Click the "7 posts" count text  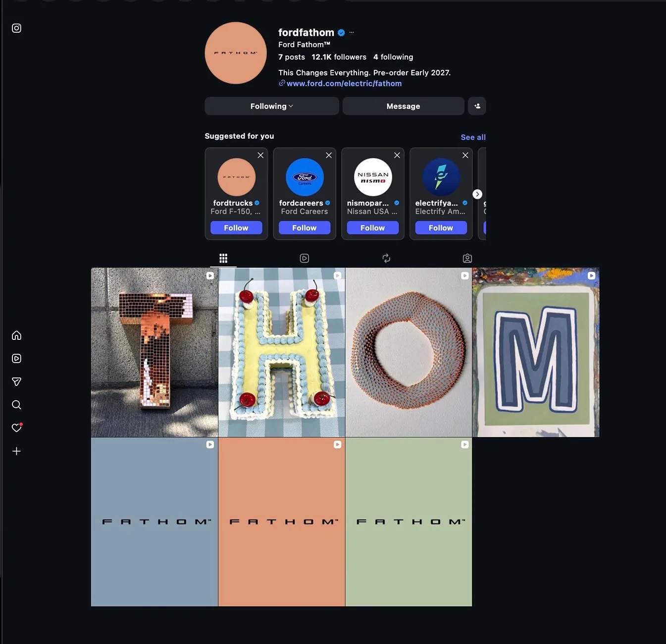point(292,57)
